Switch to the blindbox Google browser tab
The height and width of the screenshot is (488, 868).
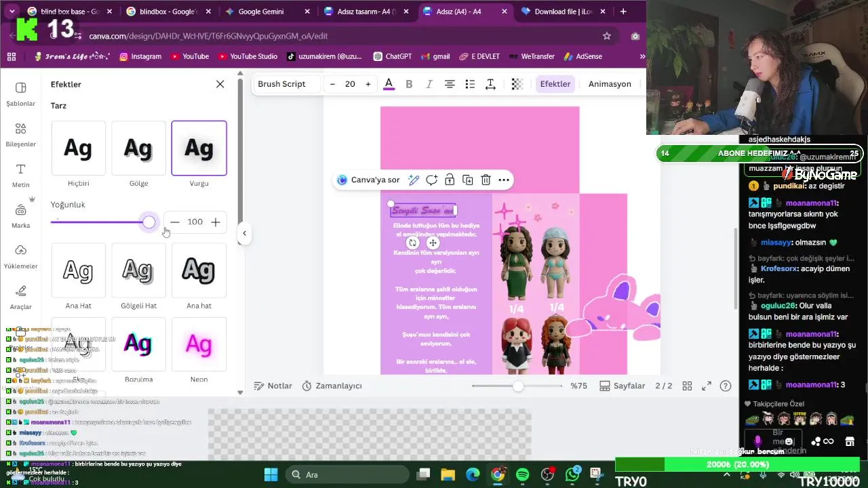click(x=167, y=12)
